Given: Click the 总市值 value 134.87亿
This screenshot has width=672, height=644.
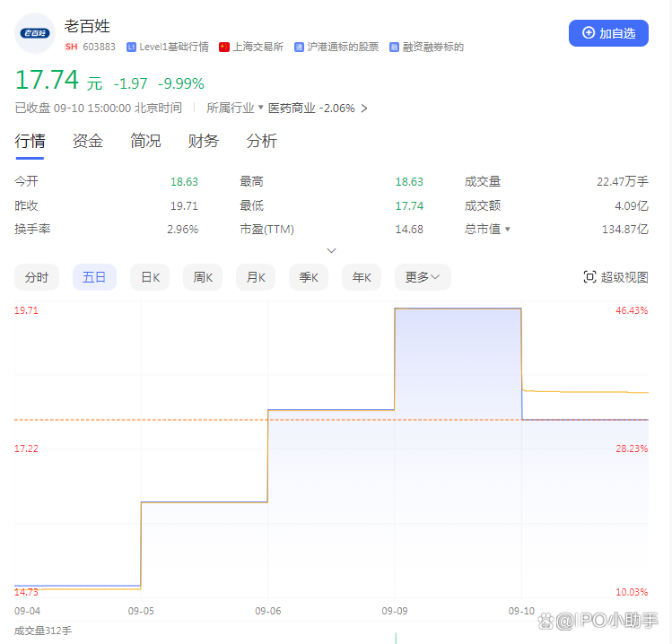Looking at the screenshot, I should point(624,230).
